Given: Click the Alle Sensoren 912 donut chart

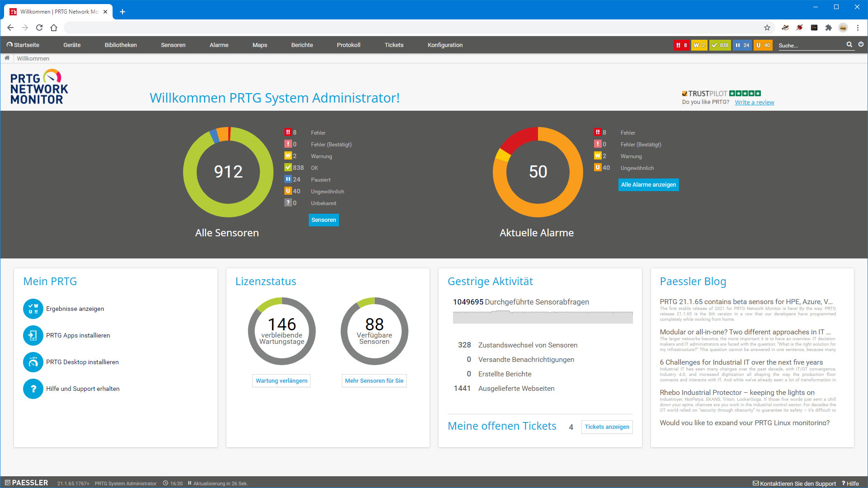Looking at the screenshot, I should 228,172.
